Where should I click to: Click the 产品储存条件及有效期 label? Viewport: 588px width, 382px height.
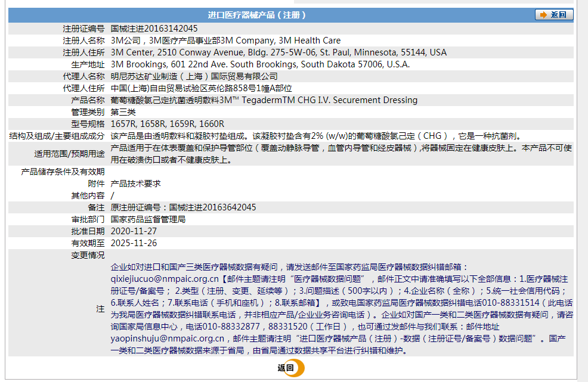tap(63, 172)
